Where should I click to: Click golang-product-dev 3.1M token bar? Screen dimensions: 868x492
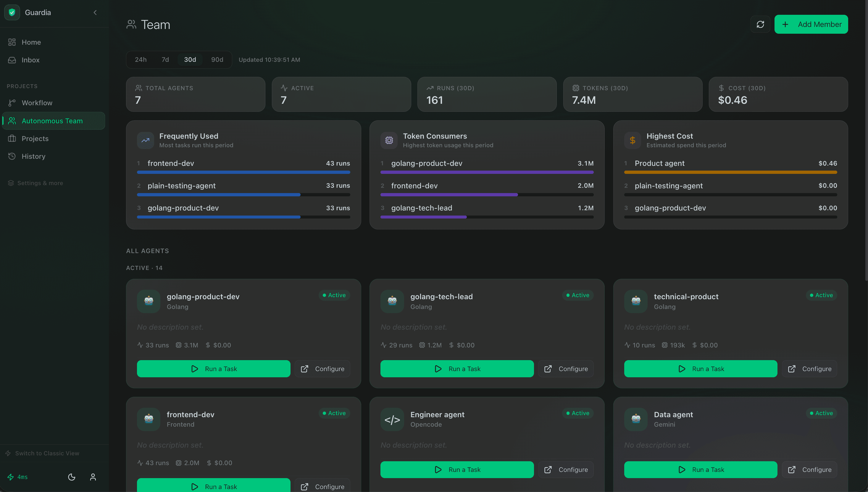point(487,172)
